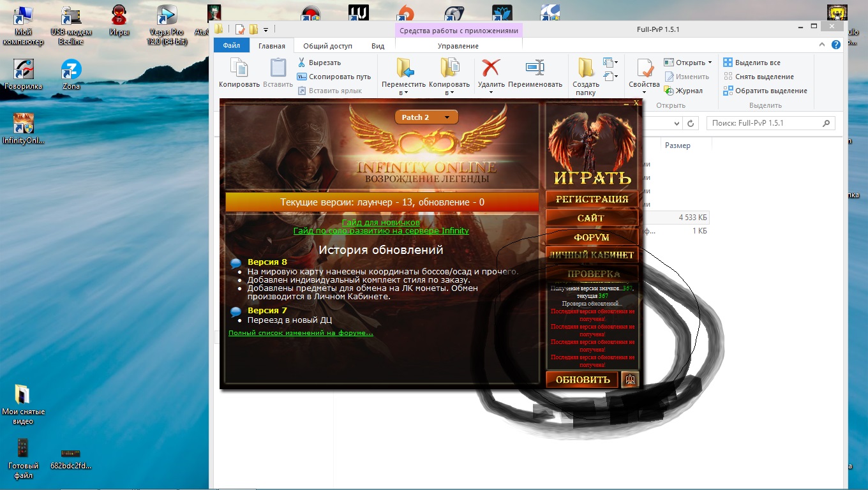Screen dimensions: 868x490
Task: Click Скопировать путь in ribbon
Action: (x=334, y=77)
